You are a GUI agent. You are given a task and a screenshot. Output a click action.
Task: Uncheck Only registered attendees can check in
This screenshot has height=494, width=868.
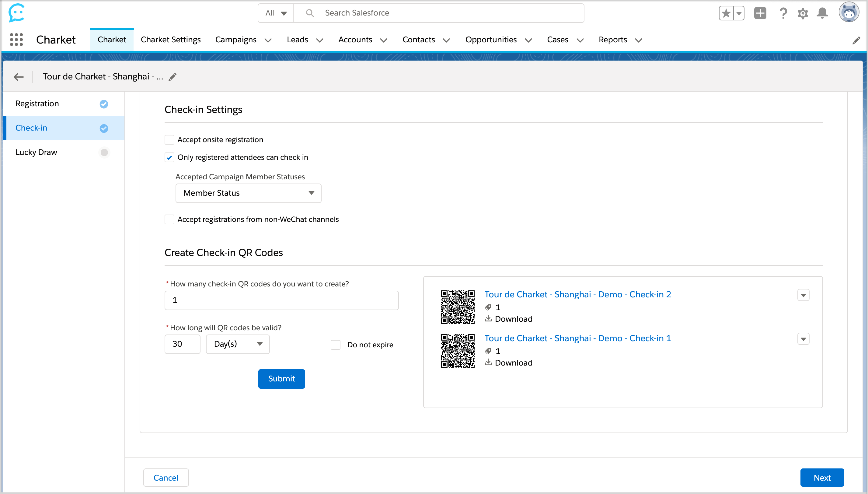pos(169,157)
